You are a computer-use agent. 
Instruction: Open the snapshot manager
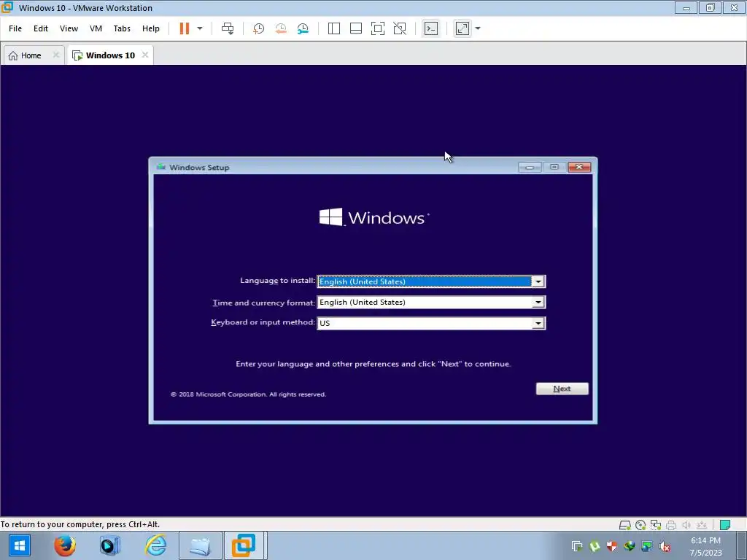coord(303,28)
